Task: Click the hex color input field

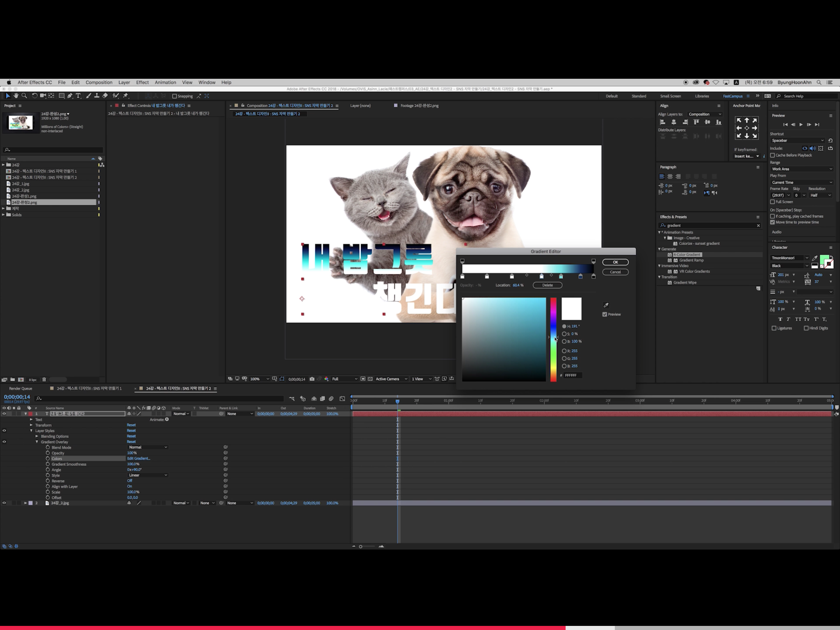Action: point(572,375)
